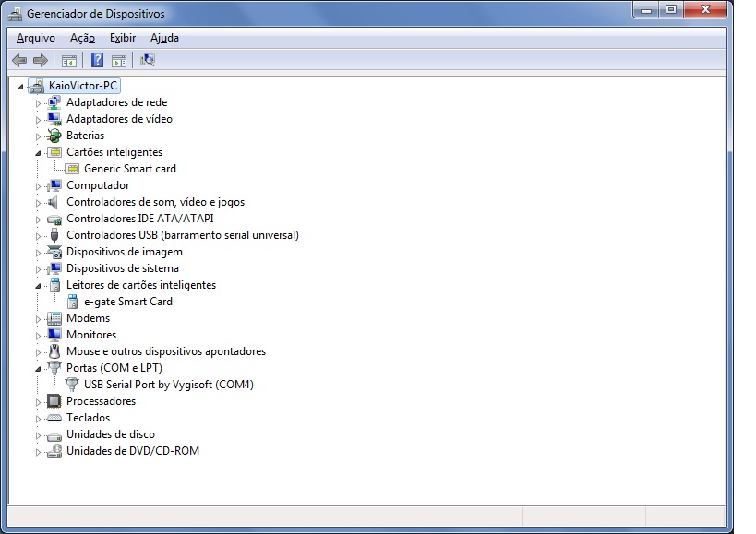Click the Baterias icon
756x534 pixels.
(x=54, y=136)
